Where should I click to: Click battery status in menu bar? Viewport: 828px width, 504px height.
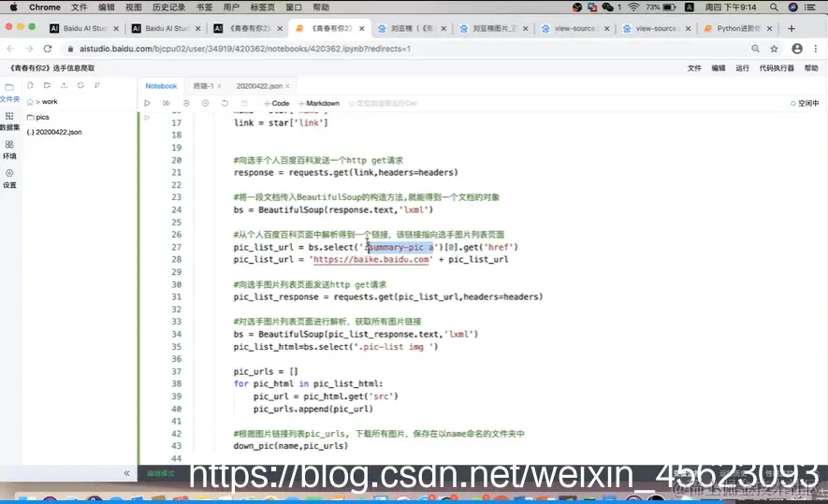pyautogui.click(x=661, y=7)
